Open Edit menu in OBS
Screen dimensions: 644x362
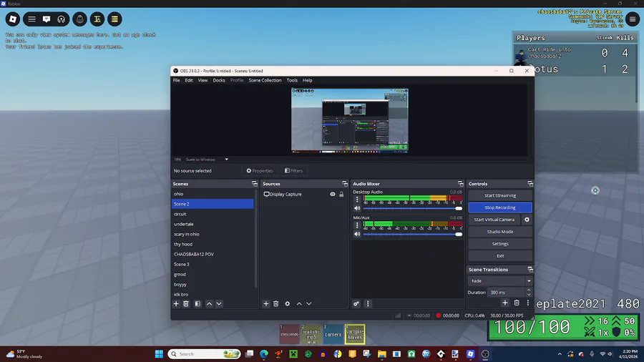[x=189, y=80]
